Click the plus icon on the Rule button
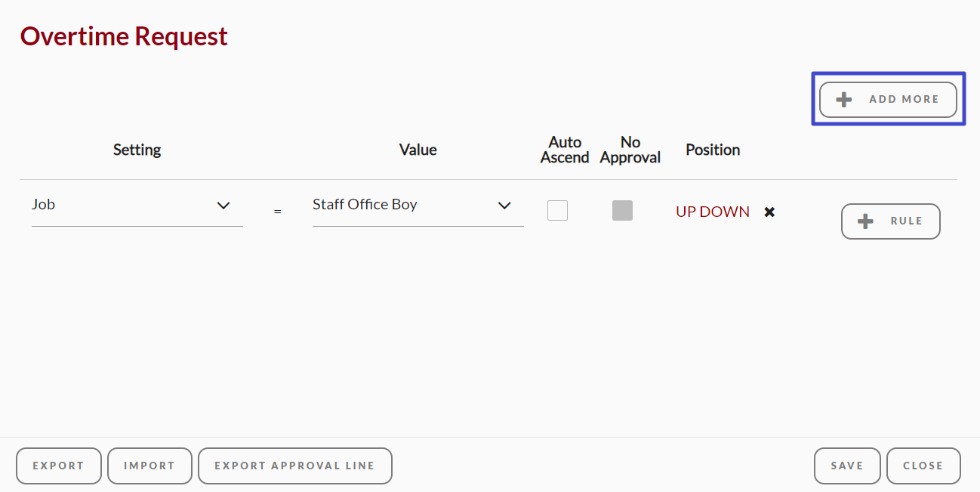This screenshot has width=980, height=492. 866,221
